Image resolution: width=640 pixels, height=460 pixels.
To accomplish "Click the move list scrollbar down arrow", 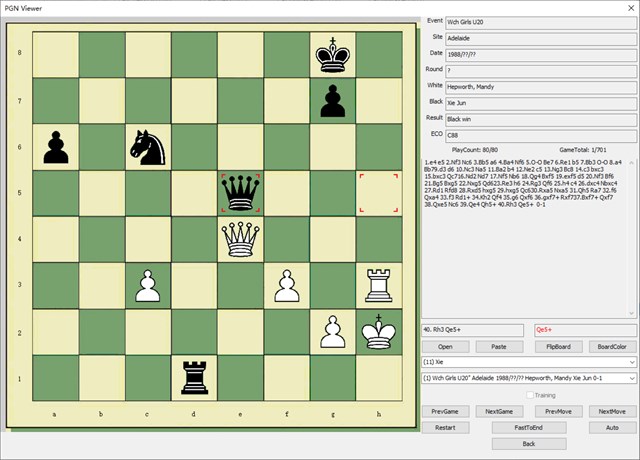I will [632, 313].
